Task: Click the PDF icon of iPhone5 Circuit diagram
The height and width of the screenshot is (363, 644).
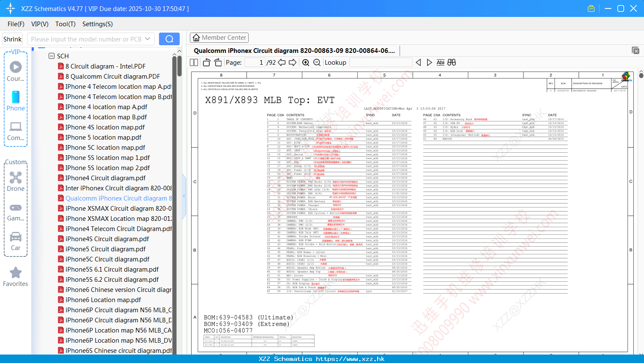Action: point(61,249)
